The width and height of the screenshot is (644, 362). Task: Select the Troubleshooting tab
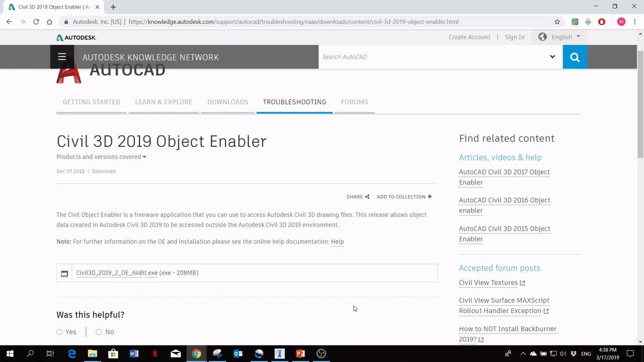(x=294, y=102)
